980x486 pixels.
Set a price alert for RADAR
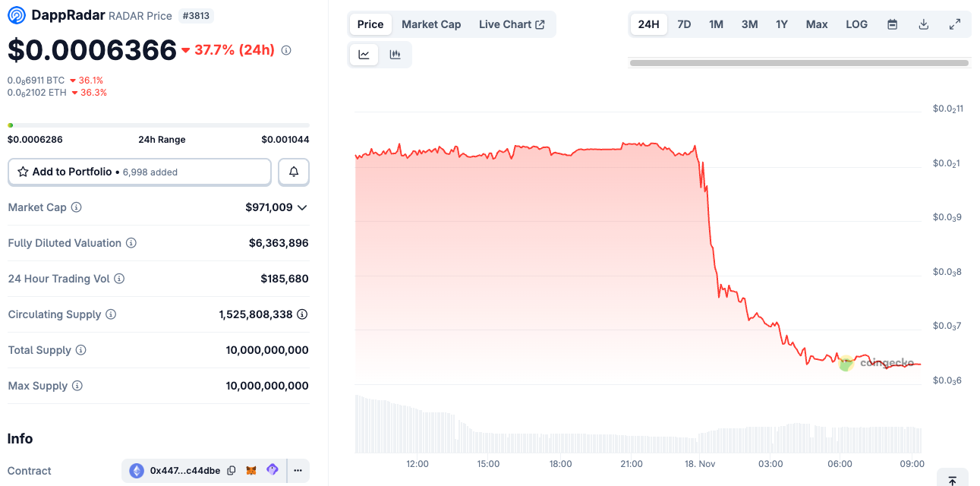pyautogui.click(x=294, y=172)
